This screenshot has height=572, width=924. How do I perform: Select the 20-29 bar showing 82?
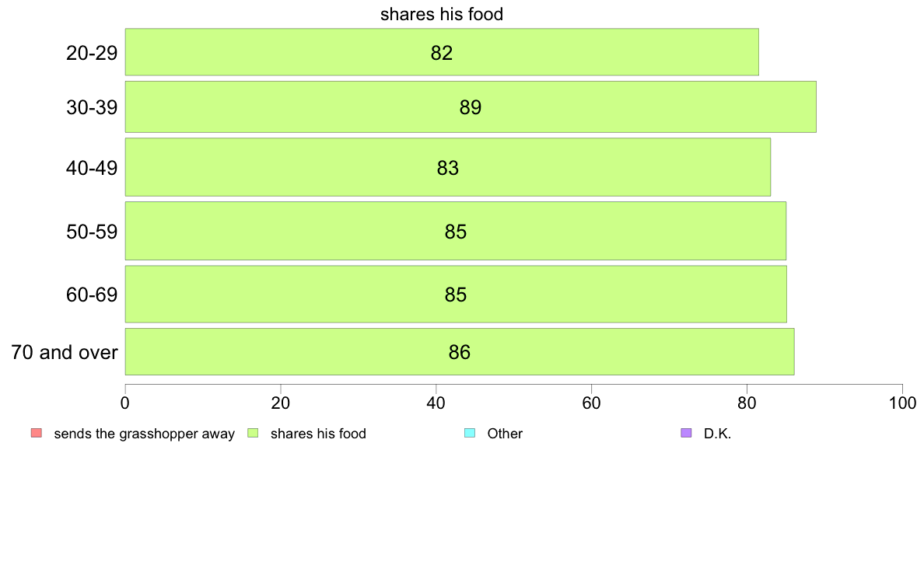tap(441, 52)
